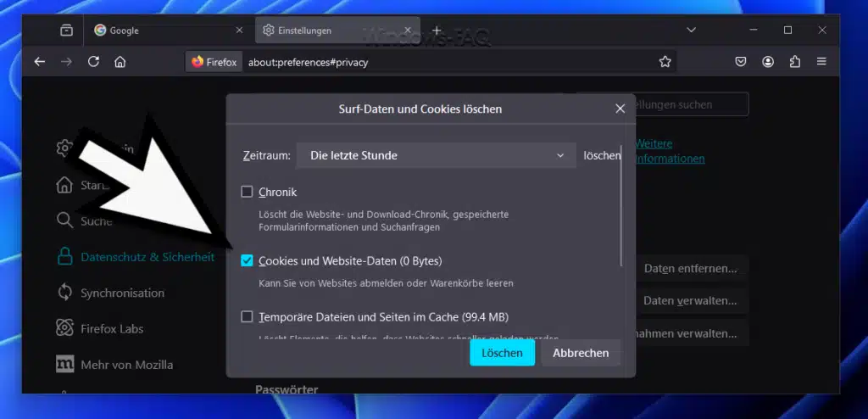Click the Daten verwalten... button
The image size is (868, 419).
[x=692, y=301]
